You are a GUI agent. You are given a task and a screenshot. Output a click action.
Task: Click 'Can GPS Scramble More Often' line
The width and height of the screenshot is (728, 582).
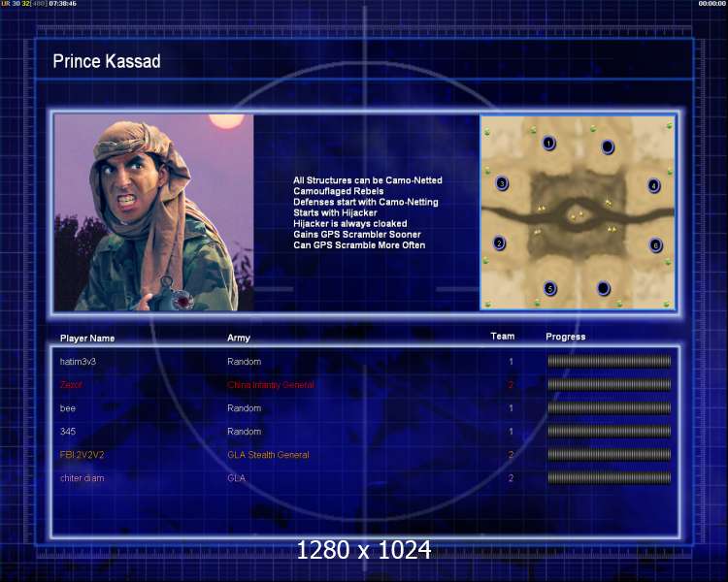[359, 245]
